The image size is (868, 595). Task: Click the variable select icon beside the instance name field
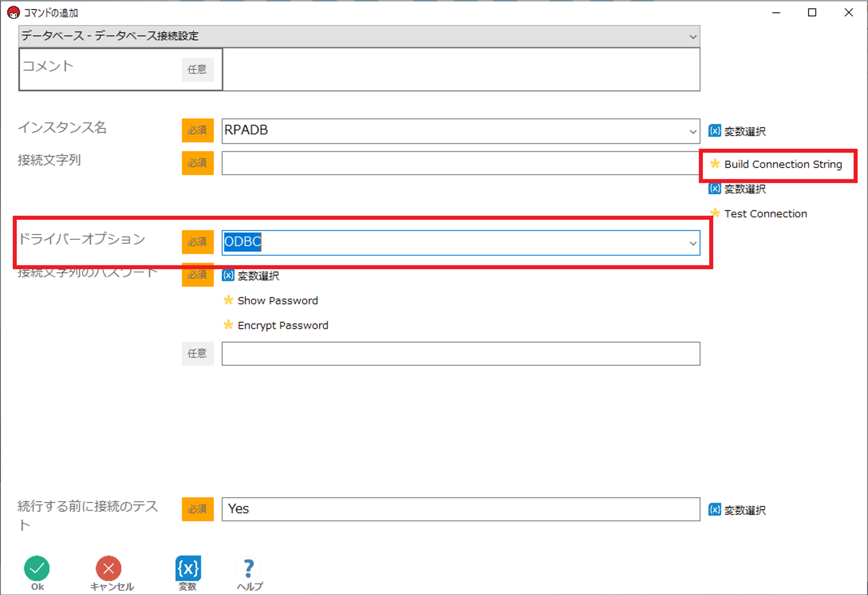pos(714,131)
